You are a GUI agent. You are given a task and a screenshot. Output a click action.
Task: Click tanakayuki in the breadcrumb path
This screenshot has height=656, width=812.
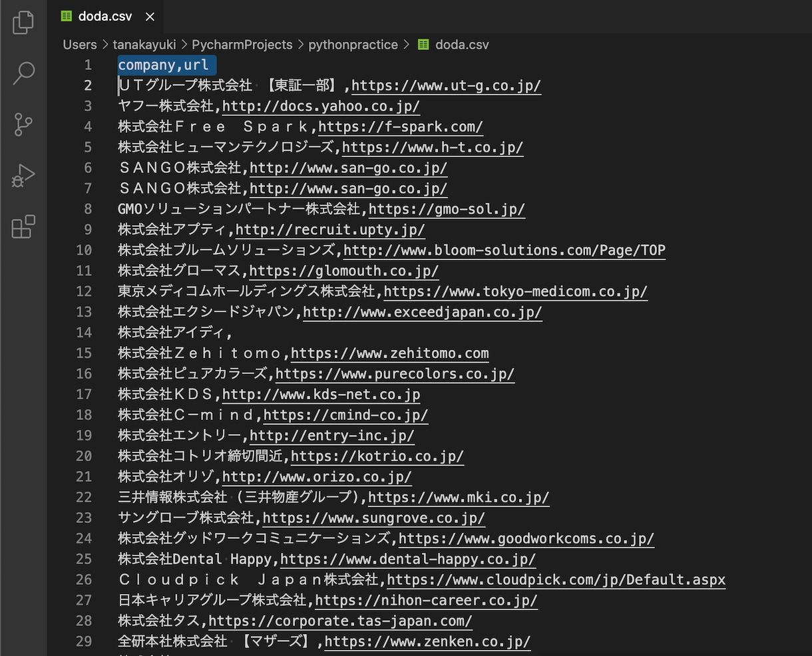pos(144,45)
